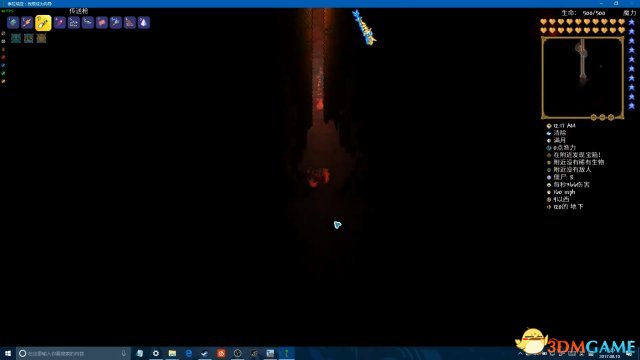Image resolution: width=640 pixels, height=360 pixels.
Task: Select hotbar slot 8 blue staff
Action: (x=116, y=22)
